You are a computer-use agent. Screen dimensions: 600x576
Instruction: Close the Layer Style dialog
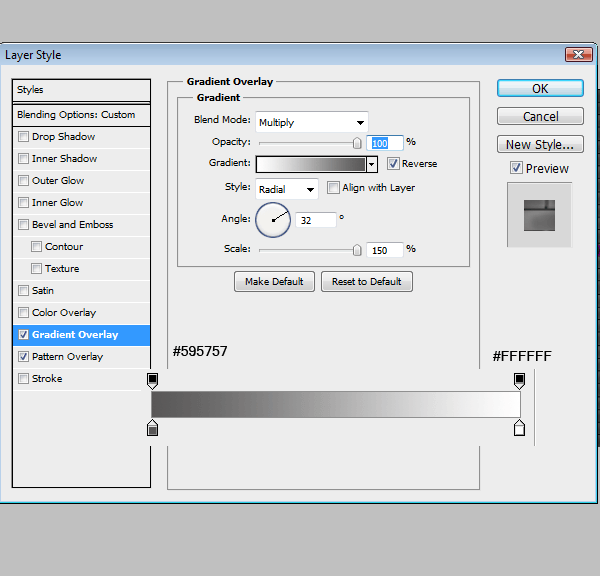pyautogui.click(x=579, y=55)
